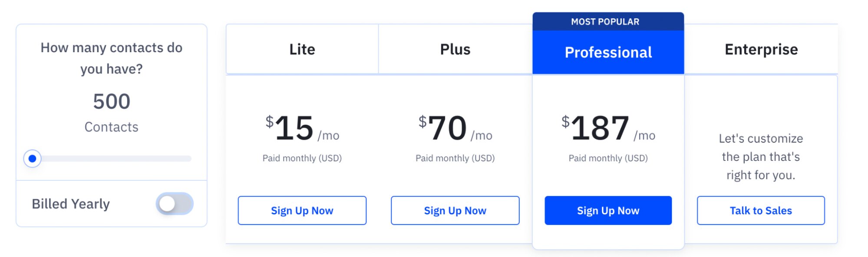The image size is (868, 257).
Task: Sign up for the Professional plan
Action: click(x=608, y=210)
